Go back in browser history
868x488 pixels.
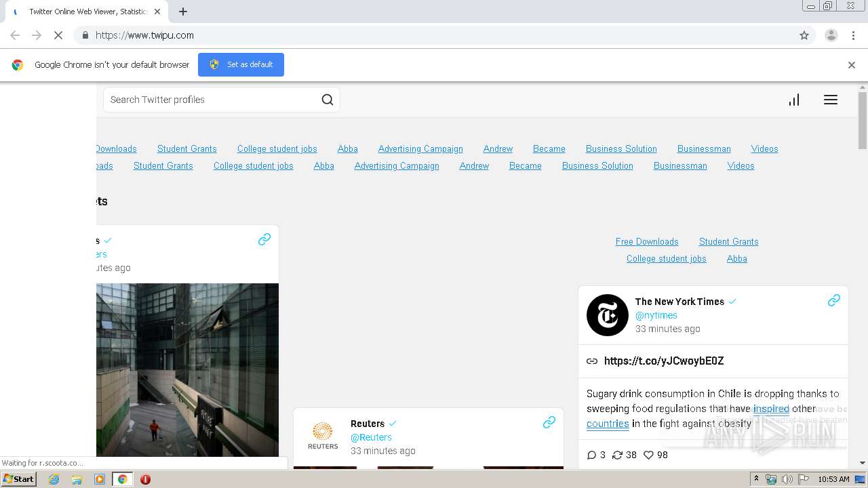[15, 35]
